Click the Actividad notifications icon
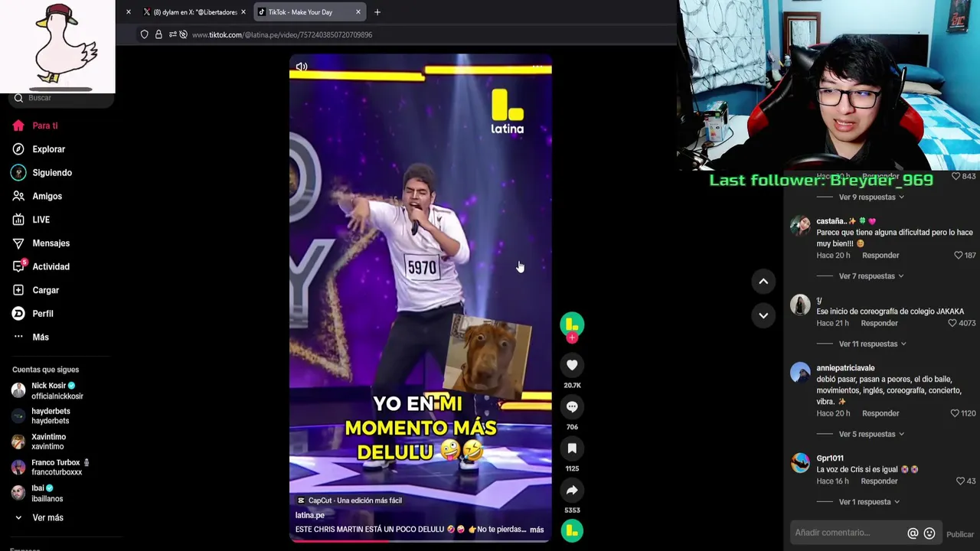Viewport: 980px width, 551px height. pyautogui.click(x=18, y=266)
